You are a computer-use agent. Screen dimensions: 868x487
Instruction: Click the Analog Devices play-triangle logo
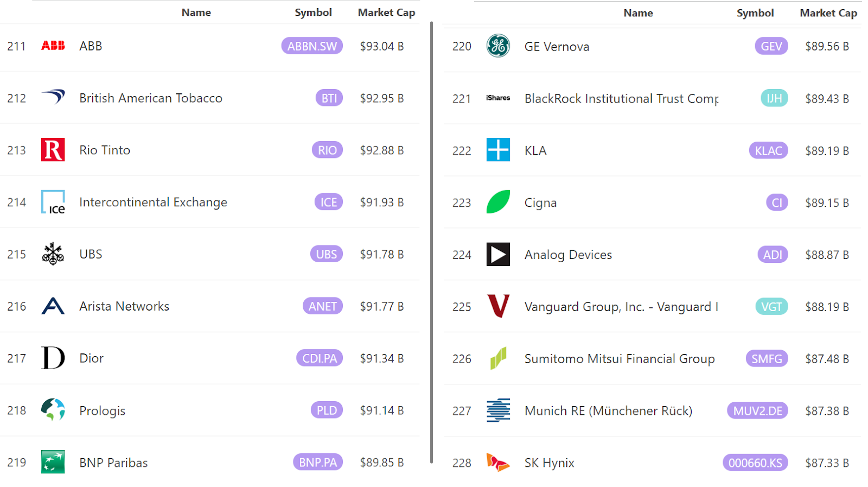click(x=498, y=255)
